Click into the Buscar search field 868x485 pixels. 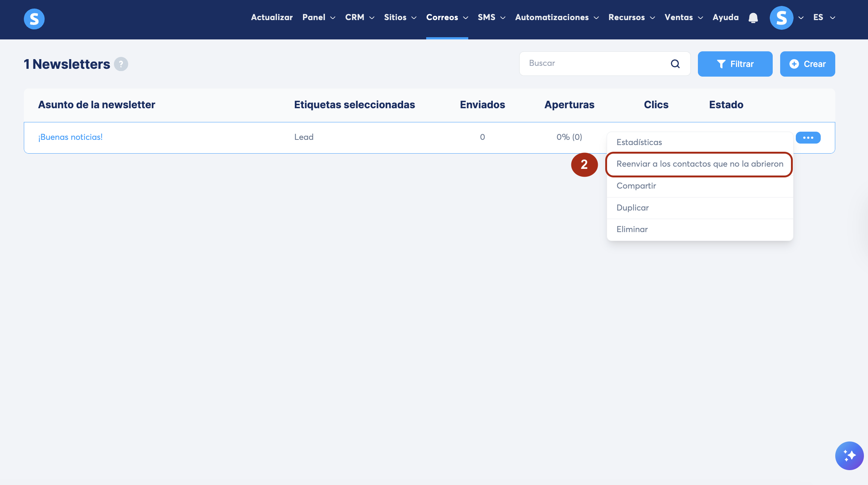click(596, 64)
